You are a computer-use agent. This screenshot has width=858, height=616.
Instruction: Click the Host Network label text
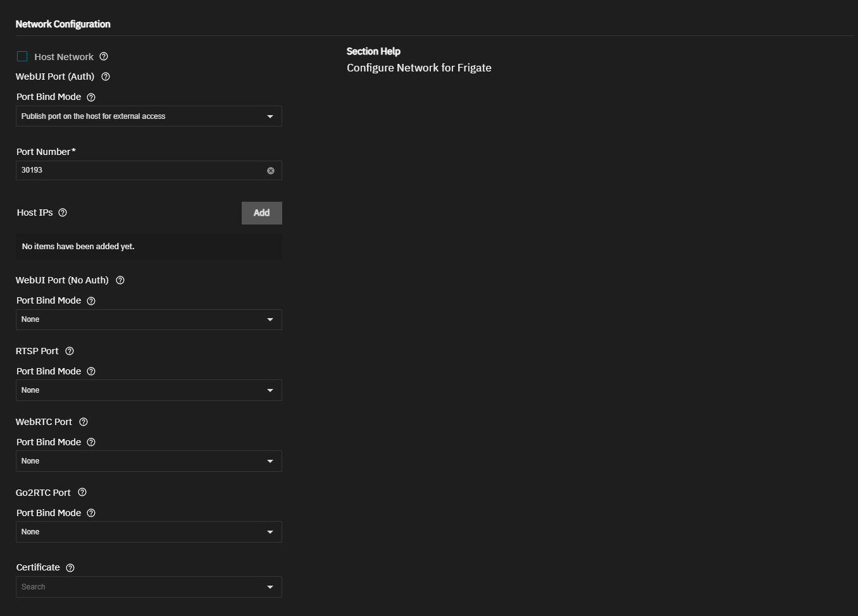pyautogui.click(x=64, y=57)
